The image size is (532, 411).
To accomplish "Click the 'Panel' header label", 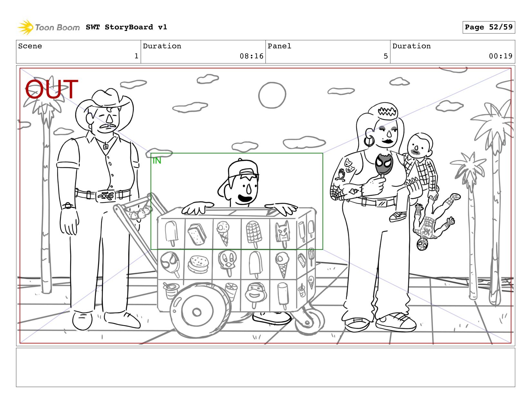I will [279, 46].
